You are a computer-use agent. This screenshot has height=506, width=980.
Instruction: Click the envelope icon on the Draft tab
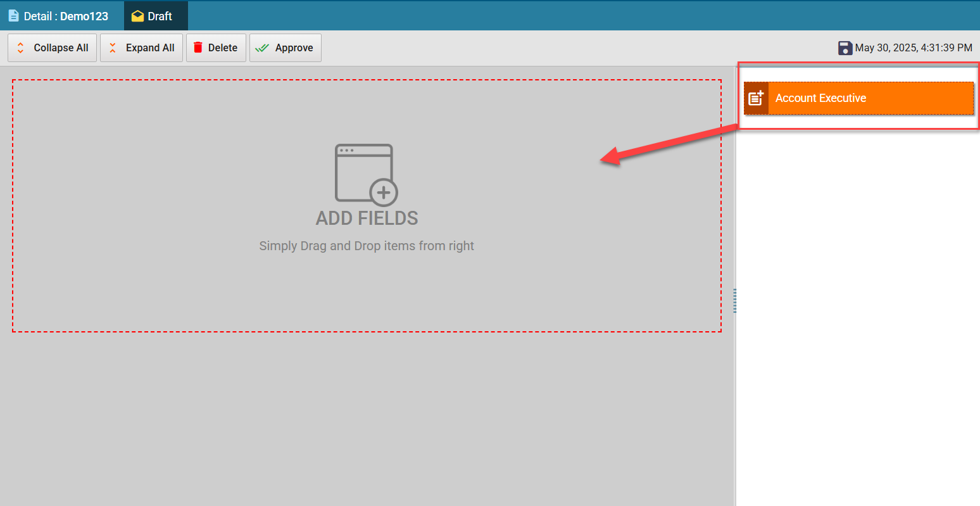[137, 16]
